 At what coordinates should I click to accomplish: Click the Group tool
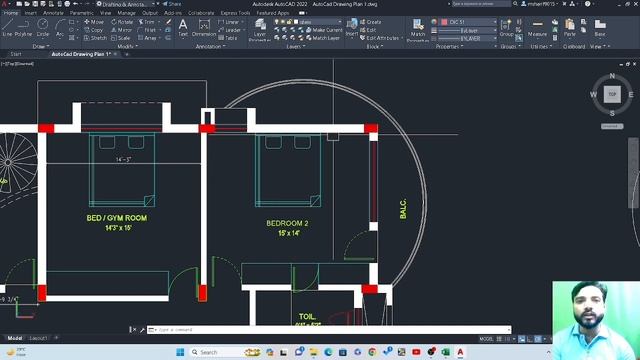click(x=506, y=28)
